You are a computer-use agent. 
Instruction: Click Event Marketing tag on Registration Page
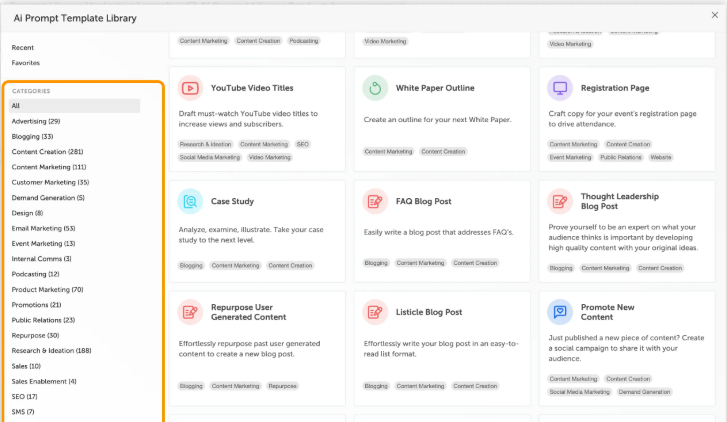(570, 157)
